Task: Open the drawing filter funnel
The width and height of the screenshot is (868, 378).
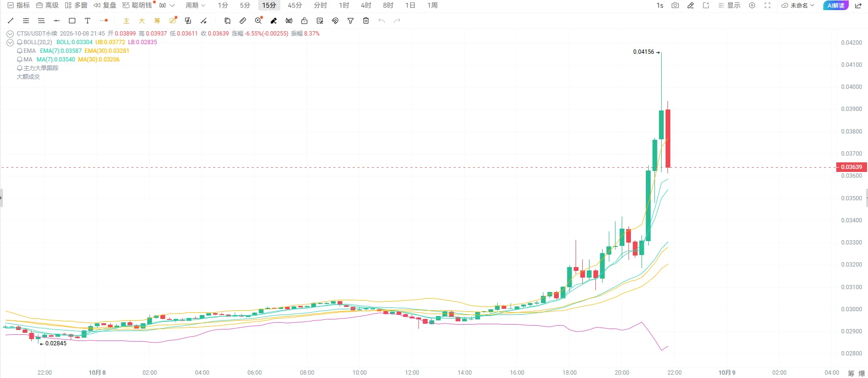Action: pyautogui.click(x=351, y=21)
